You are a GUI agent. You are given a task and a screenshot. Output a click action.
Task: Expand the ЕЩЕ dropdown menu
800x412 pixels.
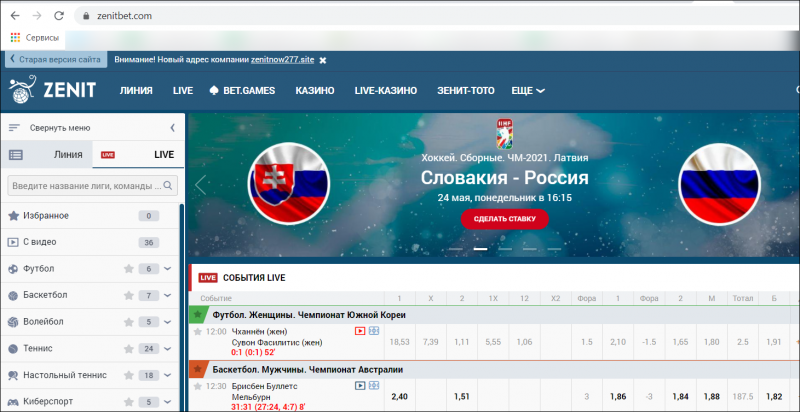pos(528,91)
